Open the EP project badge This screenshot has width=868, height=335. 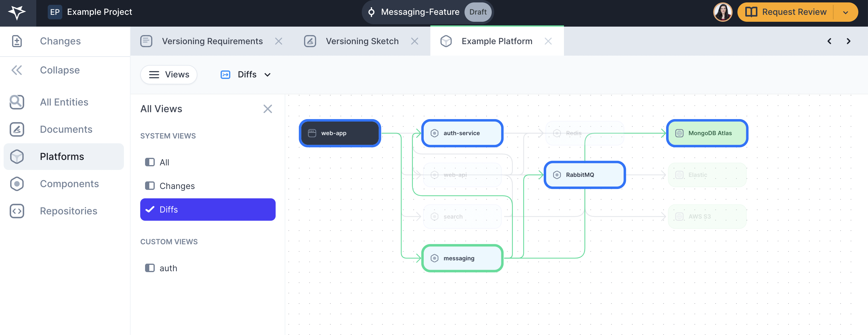click(x=55, y=12)
